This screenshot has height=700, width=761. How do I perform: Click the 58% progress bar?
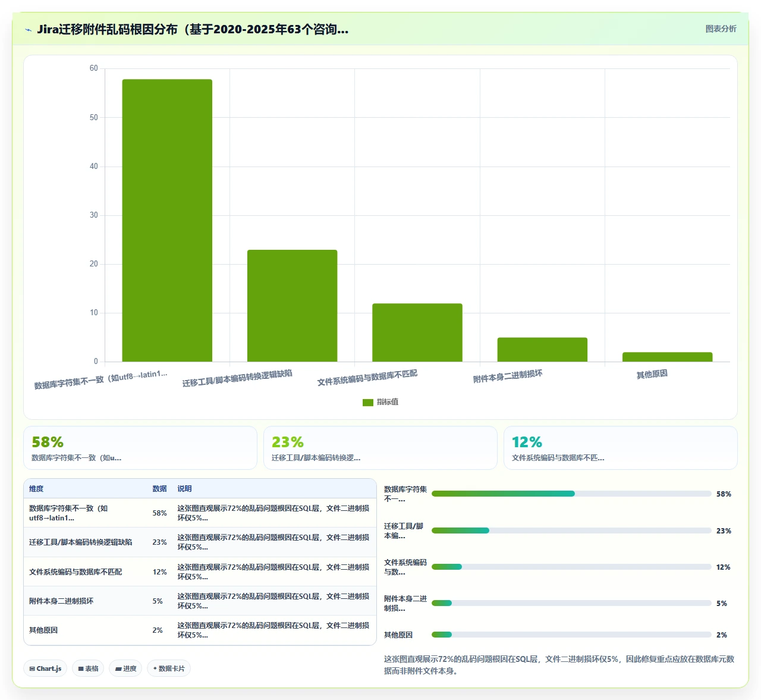571,494
